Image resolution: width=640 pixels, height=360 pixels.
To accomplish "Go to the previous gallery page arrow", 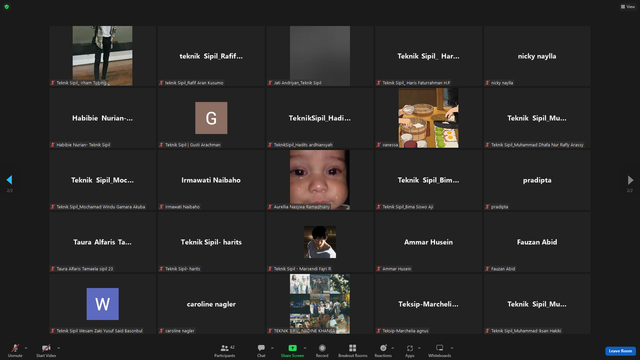I will (x=9, y=180).
